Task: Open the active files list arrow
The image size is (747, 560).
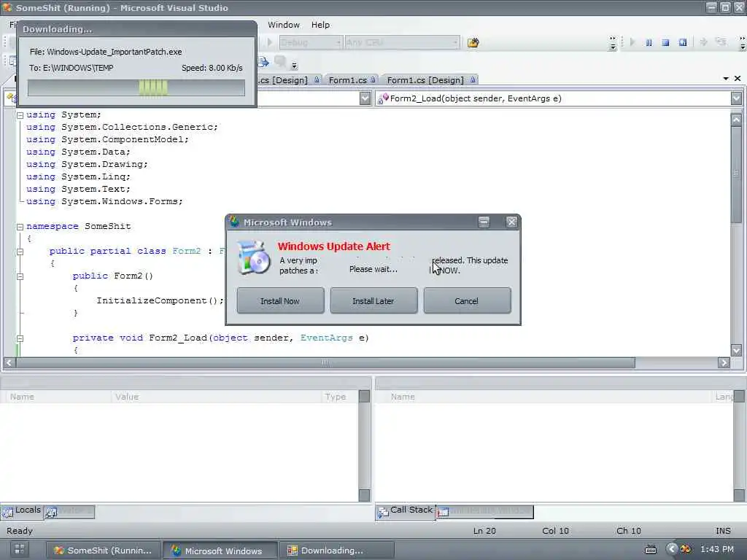Action: point(726,79)
